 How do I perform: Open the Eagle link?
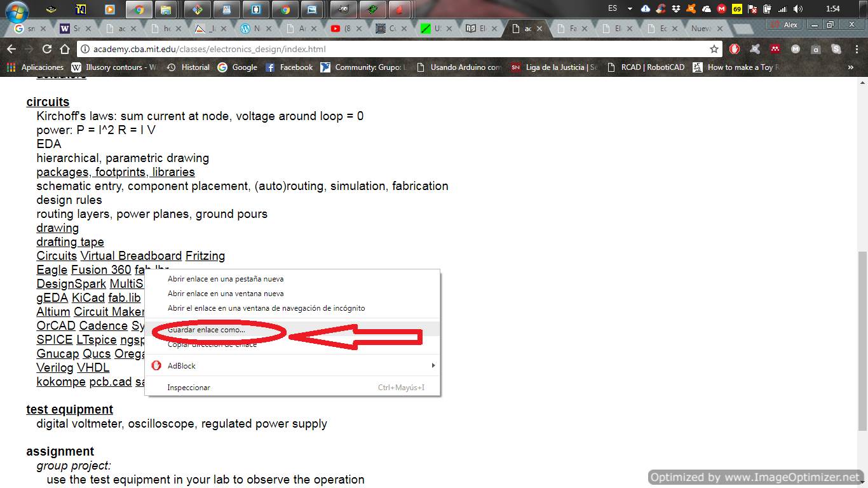51,270
